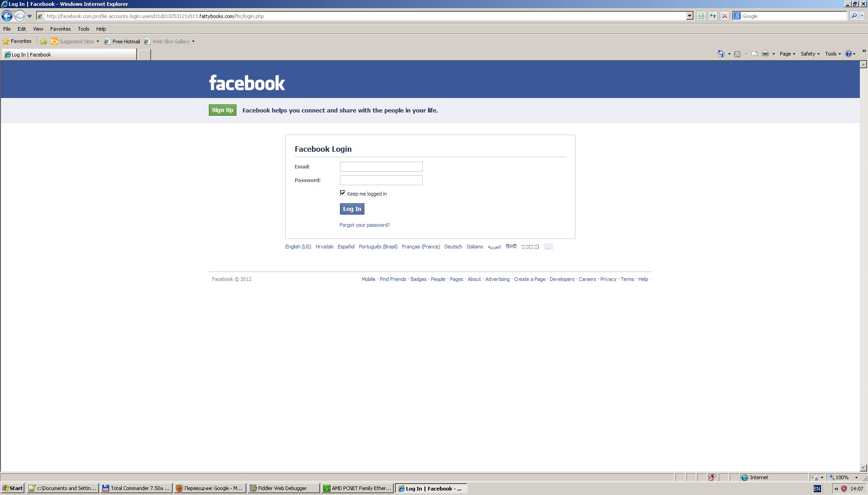Toggle the Keep me logged in checkbox
This screenshot has width=868, height=495.
(x=342, y=192)
